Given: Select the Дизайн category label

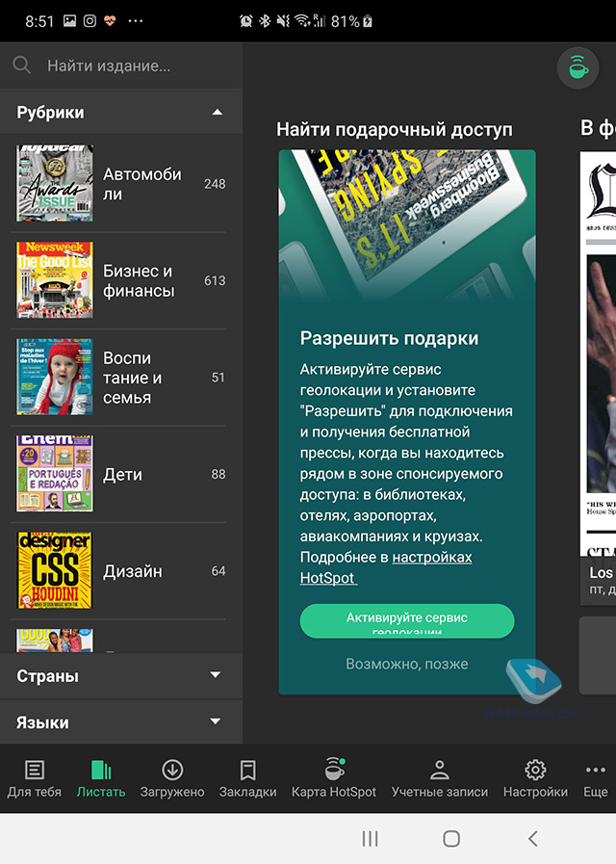Looking at the screenshot, I should [x=133, y=571].
